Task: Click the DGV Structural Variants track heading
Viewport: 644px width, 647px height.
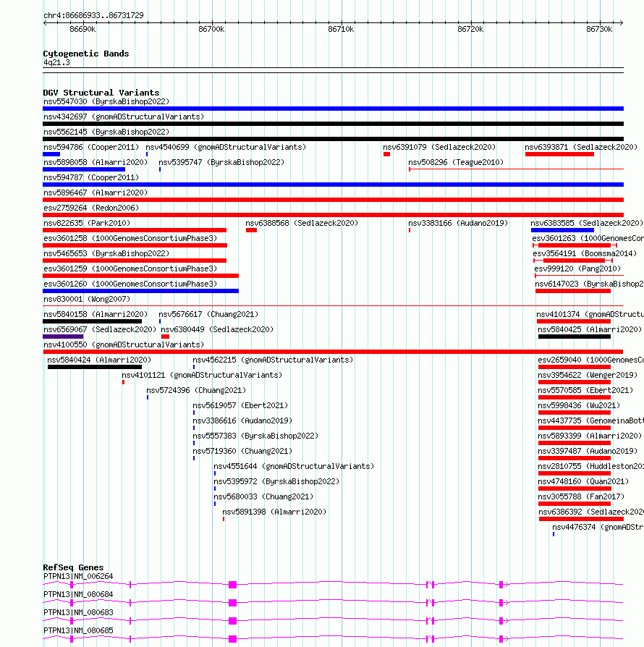Action: (x=101, y=93)
